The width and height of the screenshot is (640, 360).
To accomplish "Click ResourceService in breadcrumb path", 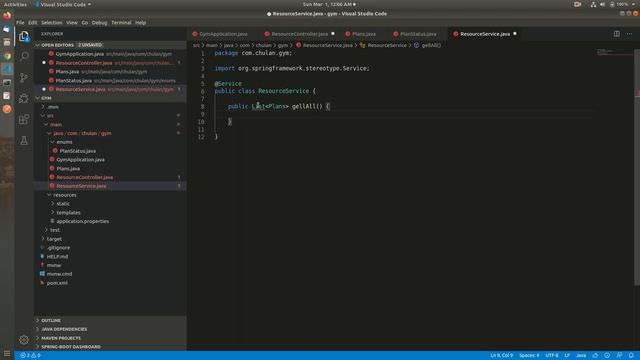I will coord(387,45).
